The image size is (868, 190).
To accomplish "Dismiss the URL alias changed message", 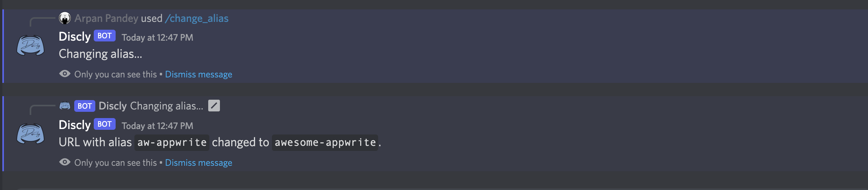I will [198, 163].
